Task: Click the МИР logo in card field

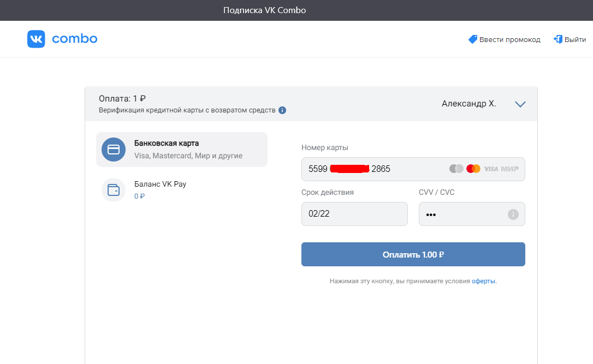Action: point(509,169)
